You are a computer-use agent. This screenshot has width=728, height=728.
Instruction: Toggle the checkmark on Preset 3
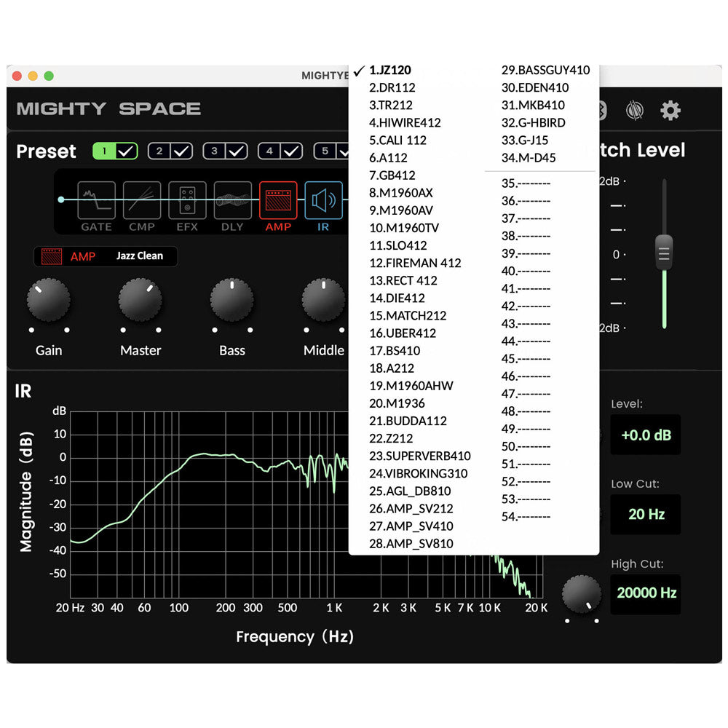[x=237, y=151]
